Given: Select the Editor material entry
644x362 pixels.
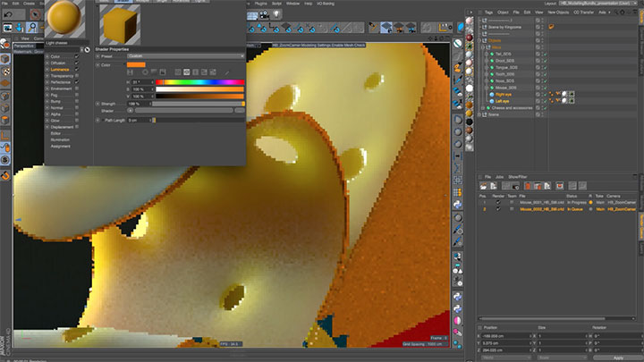Looking at the screenshot, I should pos(55,133).
